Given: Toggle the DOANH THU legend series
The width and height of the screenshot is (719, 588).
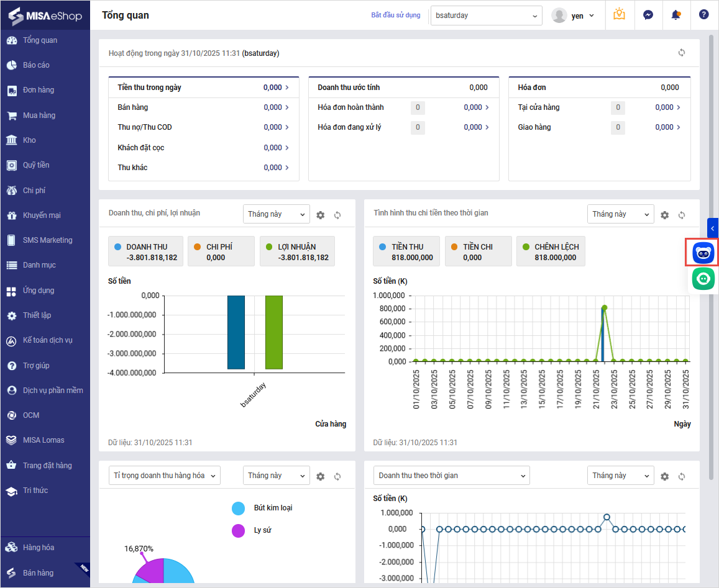Looking at the screenshot, I should (x=146, y=251).
